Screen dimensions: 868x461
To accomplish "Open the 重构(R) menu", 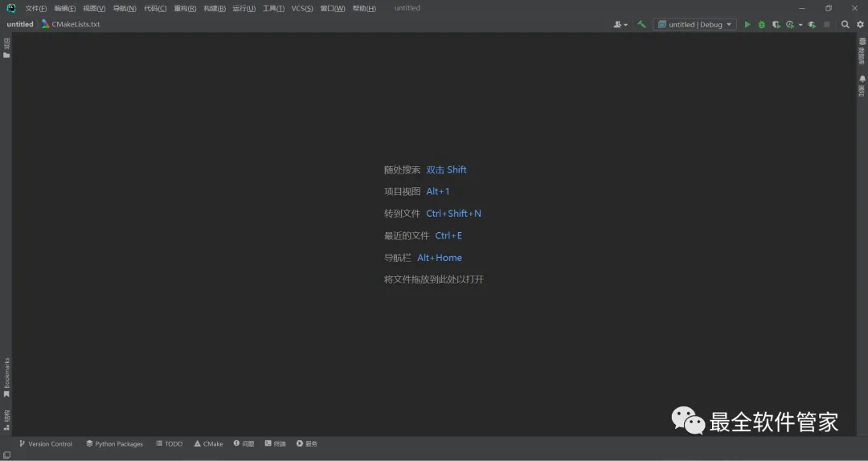I will (x=185, y=8).
